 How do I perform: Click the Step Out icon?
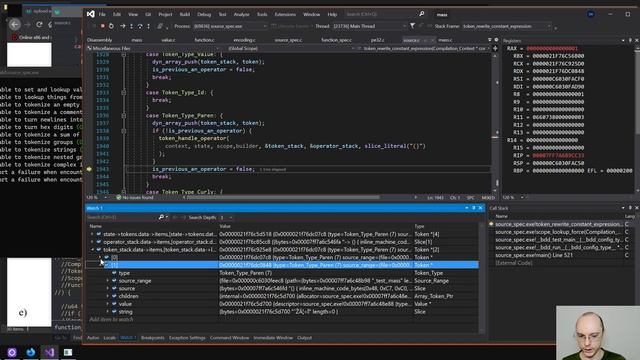coord(148,26)
